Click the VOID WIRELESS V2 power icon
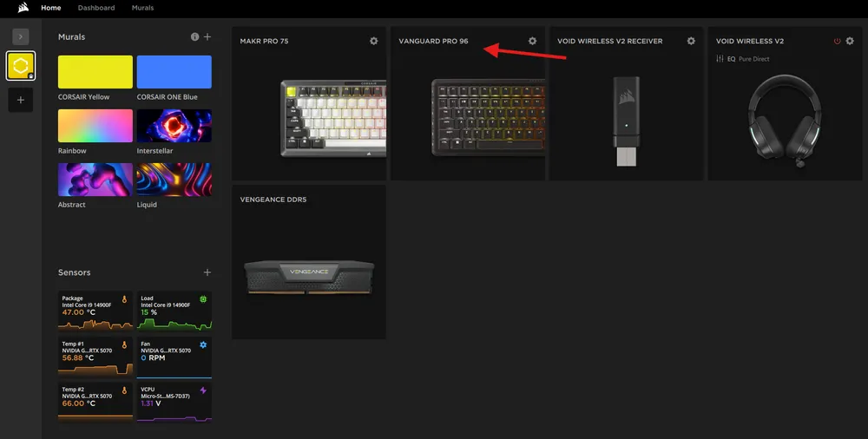This screenshot has height=439, width=868. coord(837,41)
